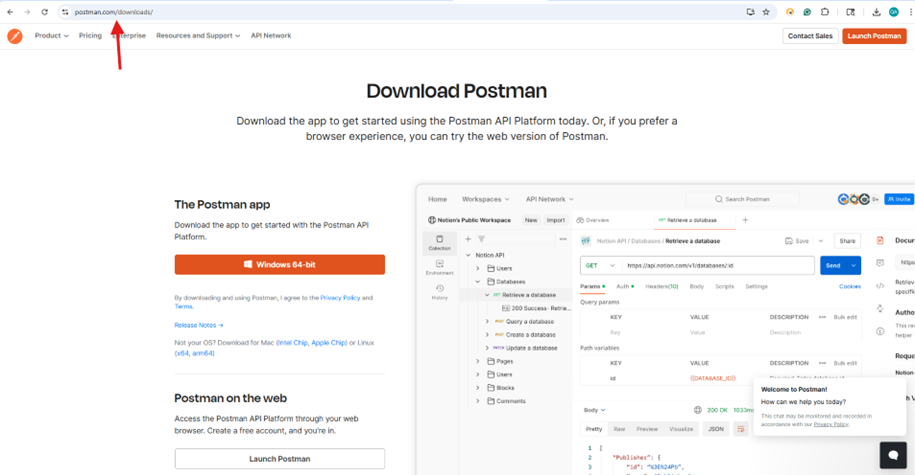This screenshot has width=915, height=475.
Task: Switch to the Auth tab
Action: 625,287
